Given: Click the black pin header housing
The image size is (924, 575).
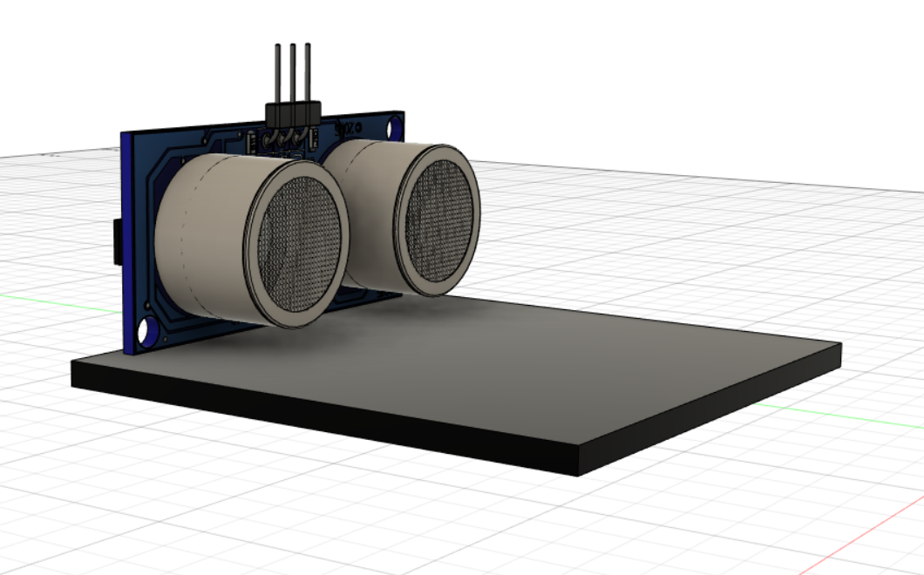Looking at the screenshot, I should click(292, 112).
